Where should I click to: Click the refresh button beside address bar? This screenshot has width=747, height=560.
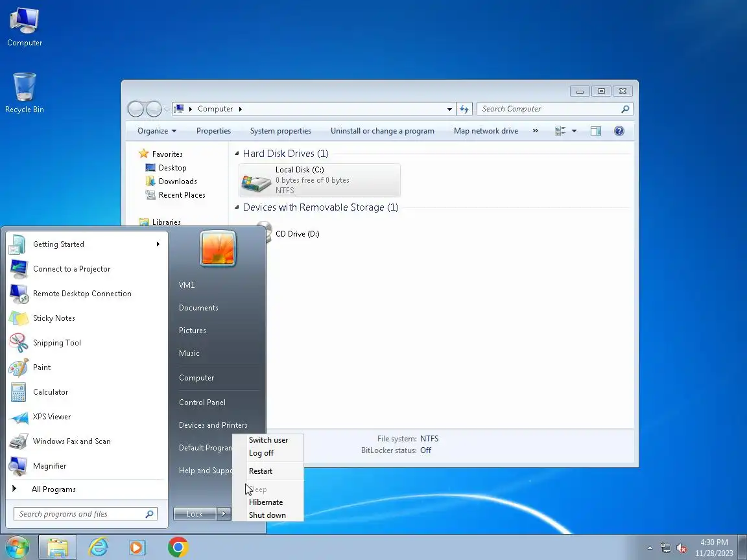[x=464, y=109]
